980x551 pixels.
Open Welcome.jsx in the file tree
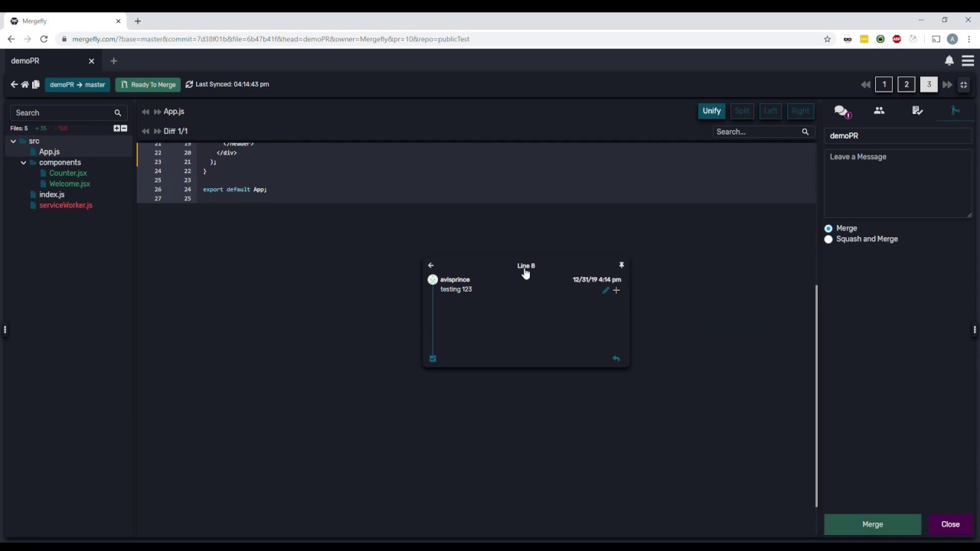point(70,184)
